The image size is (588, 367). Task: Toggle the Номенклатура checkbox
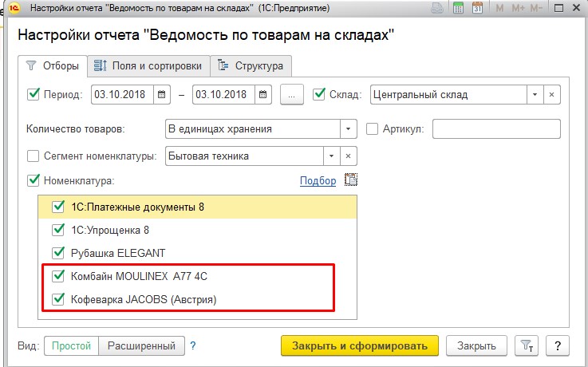point(34,180)
